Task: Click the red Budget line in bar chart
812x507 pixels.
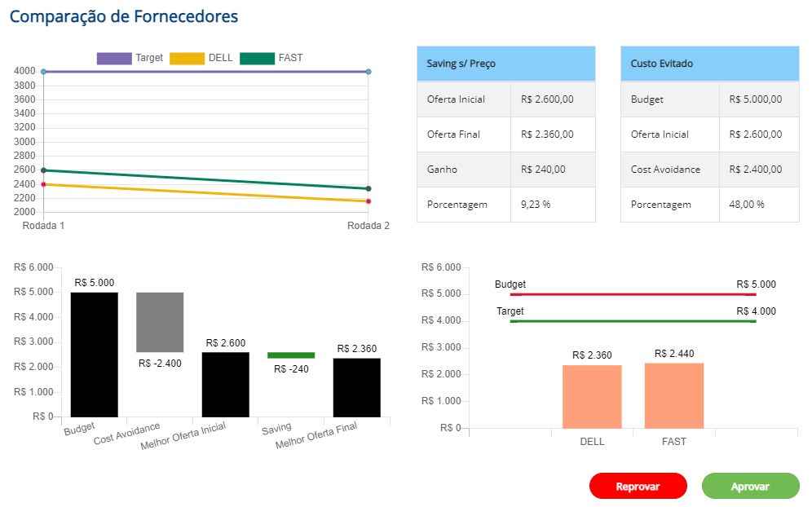Action: [633, 294]
